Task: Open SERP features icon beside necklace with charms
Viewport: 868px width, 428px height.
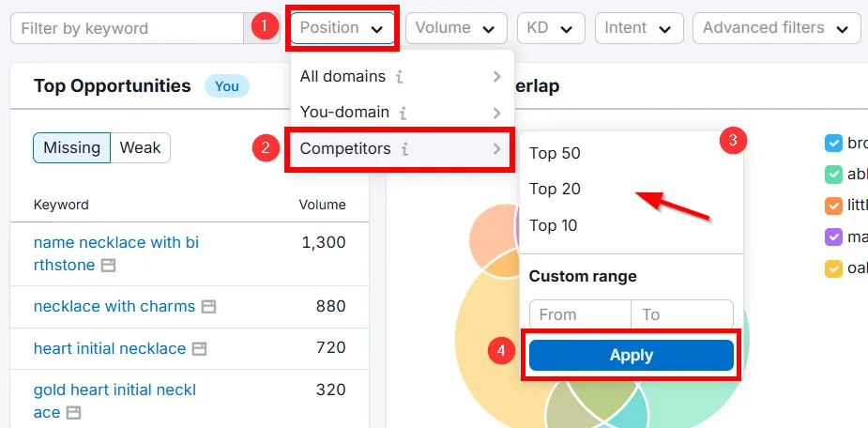Action: [x=208, y=306]
